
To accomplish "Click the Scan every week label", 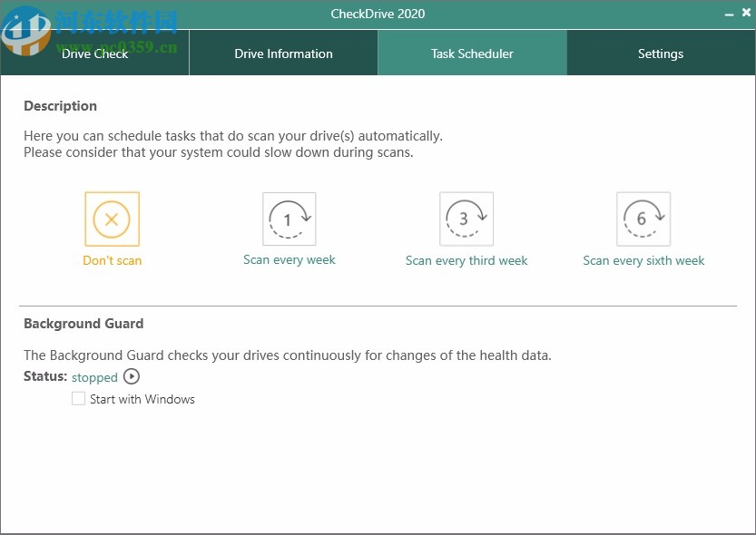I will (290, 260).
